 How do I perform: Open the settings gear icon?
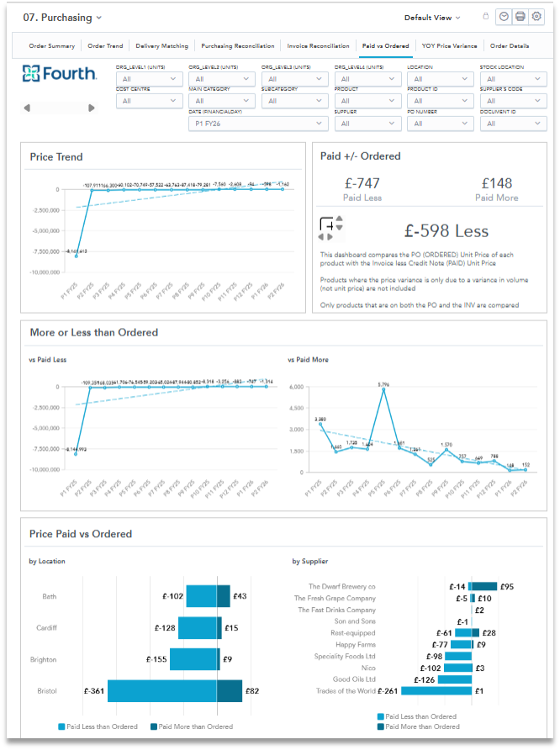(x=536, y=17)
